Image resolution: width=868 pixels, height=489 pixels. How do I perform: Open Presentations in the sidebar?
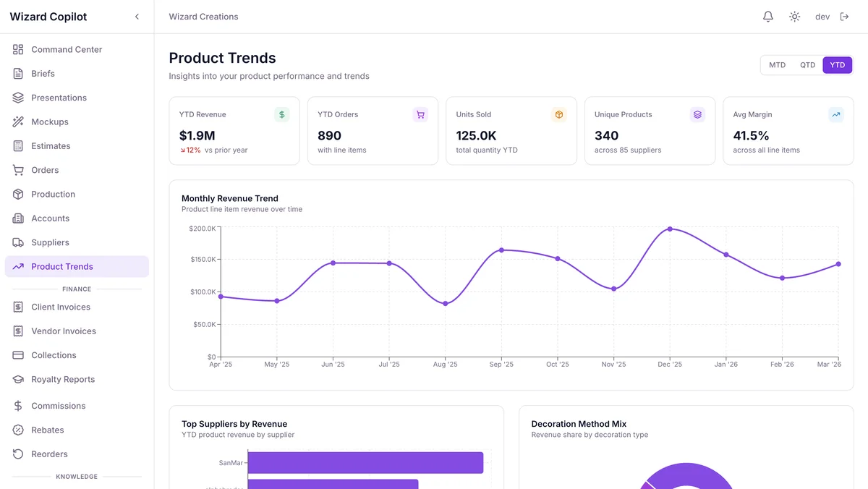(x=59, y=98)
